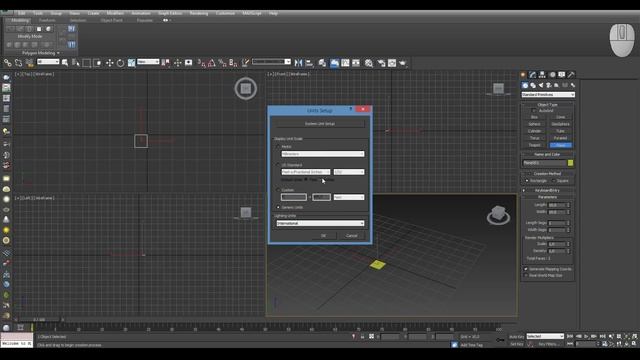
Task: Open the Hierarchy tab in command panel
Action: pos(542,75)
